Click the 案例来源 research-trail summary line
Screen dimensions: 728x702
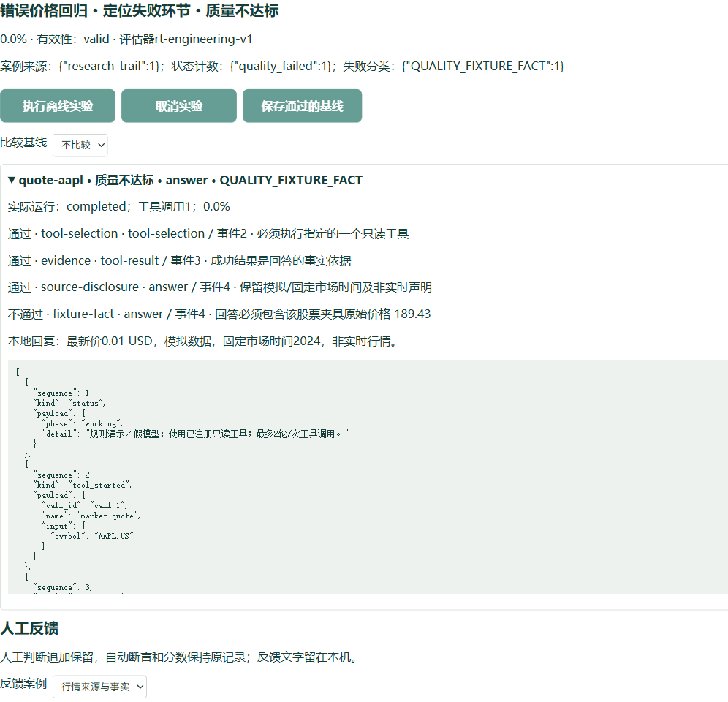point(282,66)
